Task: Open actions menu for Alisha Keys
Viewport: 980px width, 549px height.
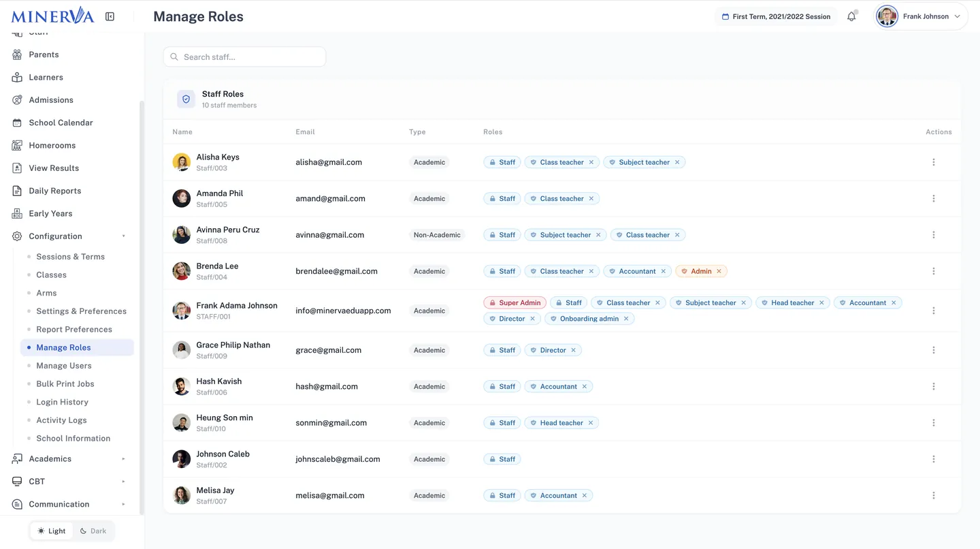Action: [x=933, y=162]
